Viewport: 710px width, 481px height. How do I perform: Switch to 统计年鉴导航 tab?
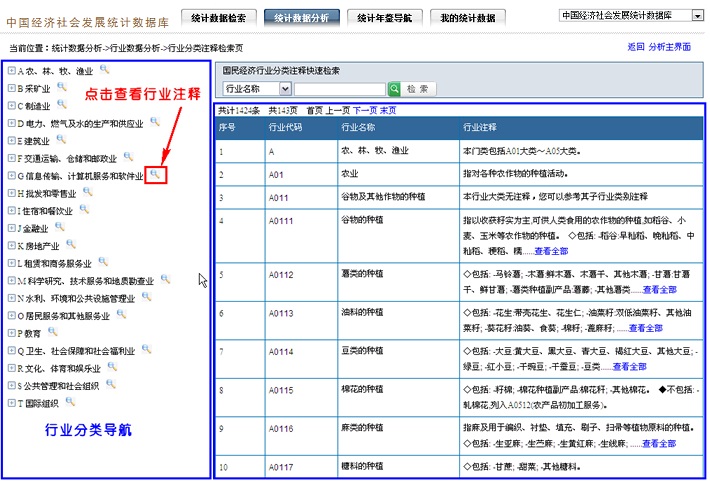click(x=385, y=17)
